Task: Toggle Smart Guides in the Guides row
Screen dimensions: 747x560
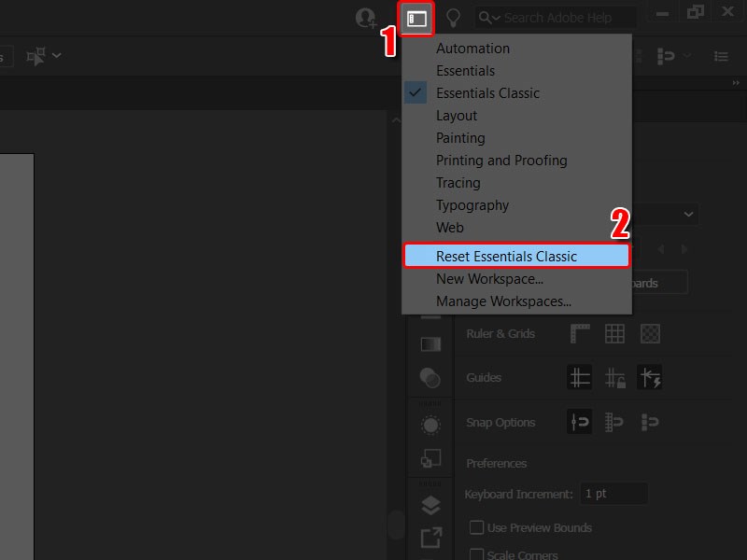Action: [x=651, y=377]
